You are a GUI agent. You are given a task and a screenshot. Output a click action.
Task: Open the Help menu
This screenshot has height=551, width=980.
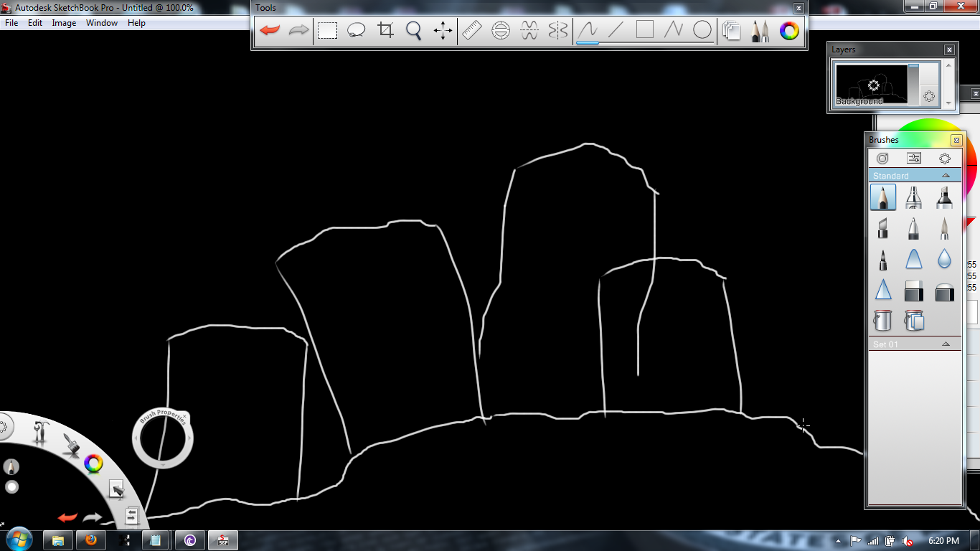[136, 23]
